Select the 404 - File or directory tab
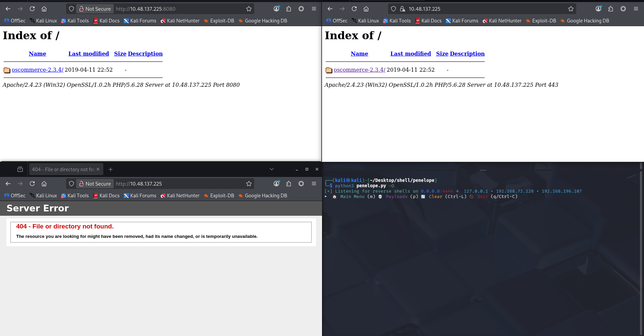The image size is (644, 336). pyautogui.click(x=63, y=170)
